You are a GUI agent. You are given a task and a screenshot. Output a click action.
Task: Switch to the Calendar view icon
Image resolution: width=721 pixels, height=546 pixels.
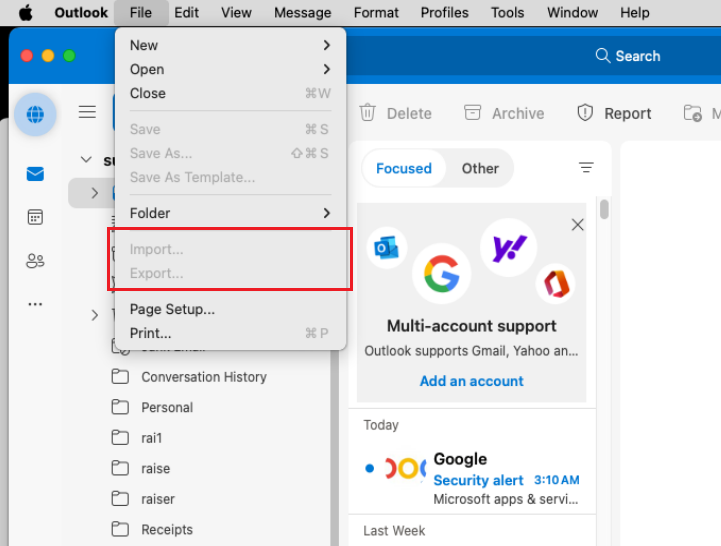click(x=35, y=217)
